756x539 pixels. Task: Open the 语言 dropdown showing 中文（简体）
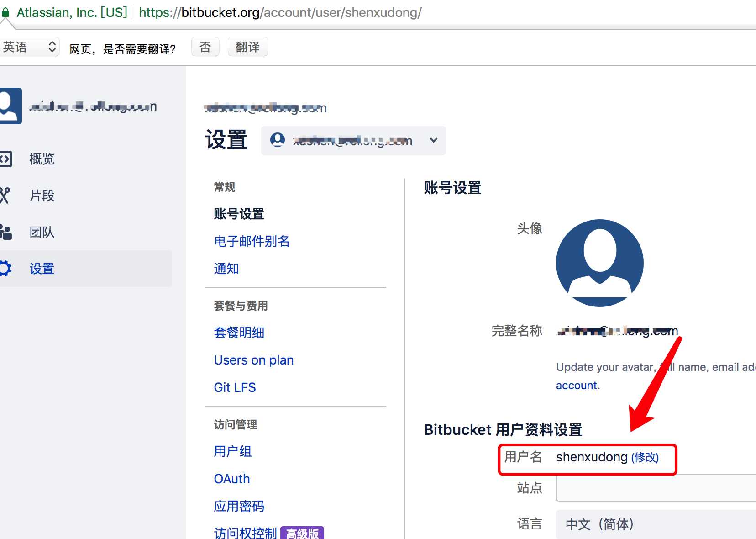(x=656, y=524)
